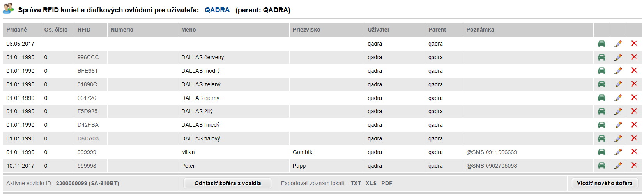Open pencil edit icon for Peter Papp

[x=618, y=166]
